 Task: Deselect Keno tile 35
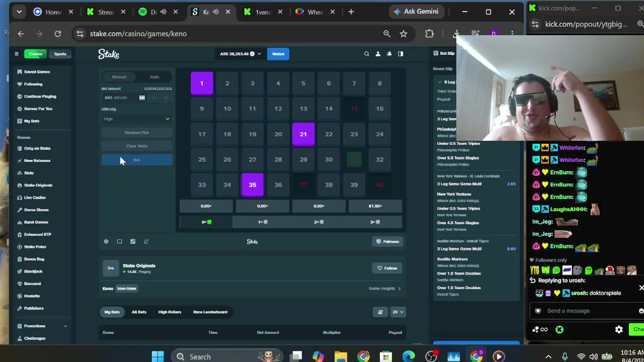click(253, 185)
